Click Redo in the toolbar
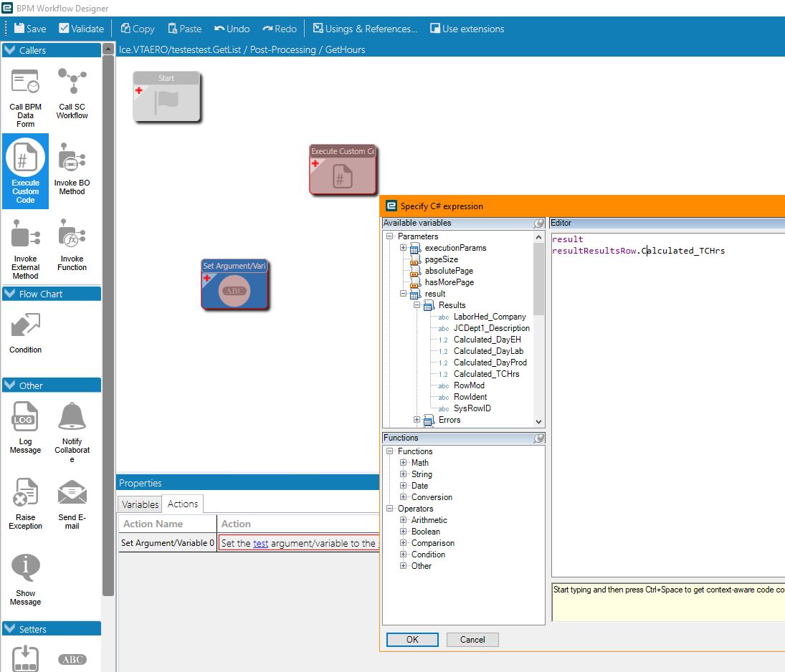This screenshot has height=672, width=785. click(280, 29)
